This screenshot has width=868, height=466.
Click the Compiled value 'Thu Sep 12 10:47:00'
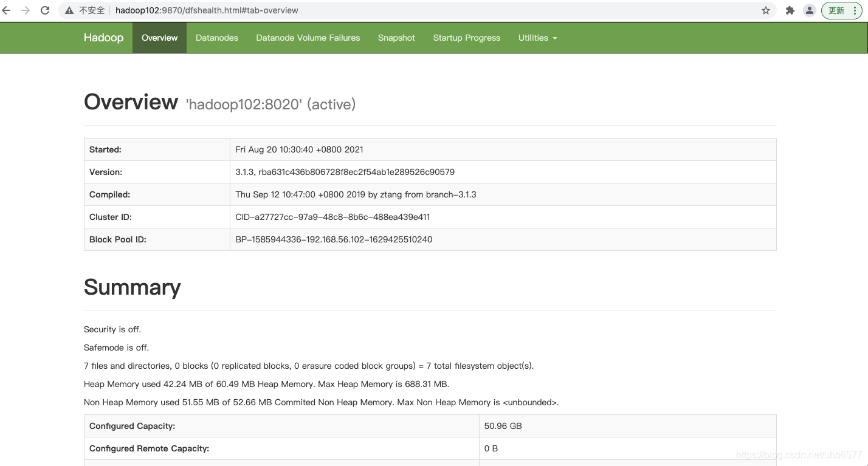coord(356,194)
